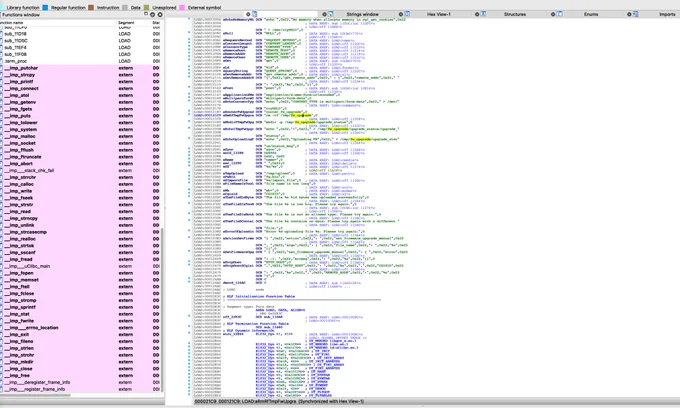The height and width of the screenshot is (408, 680).
Task: Select __imp___deregister_frame_info row
Action: [80, 382]
